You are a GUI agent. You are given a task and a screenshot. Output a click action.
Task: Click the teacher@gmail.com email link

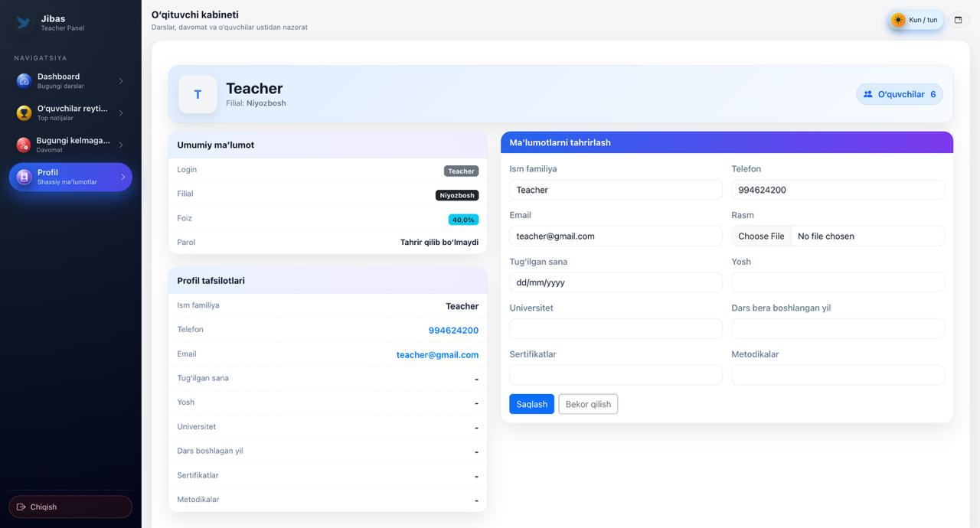pyautogui.click(x=437, y=354)
